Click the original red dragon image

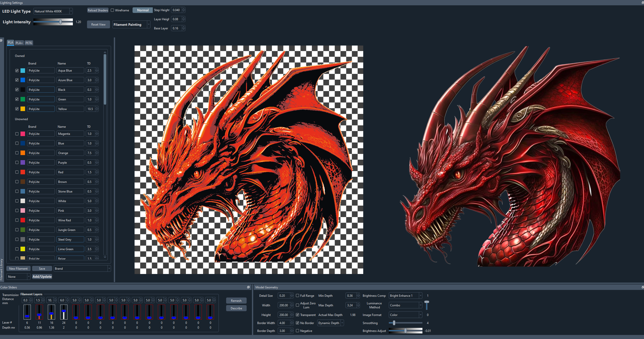pyautogui.click(x=510, y=156)
